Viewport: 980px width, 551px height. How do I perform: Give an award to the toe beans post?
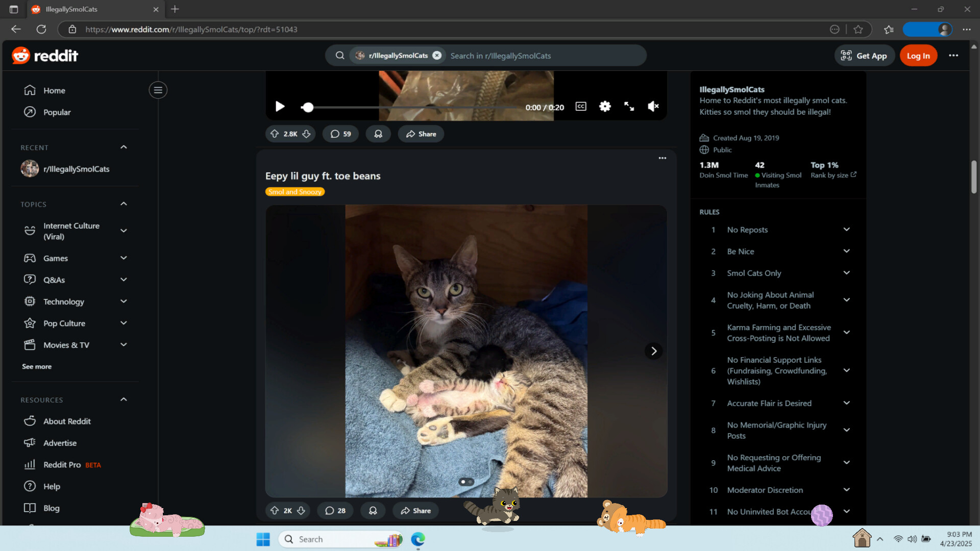[373, 510]
